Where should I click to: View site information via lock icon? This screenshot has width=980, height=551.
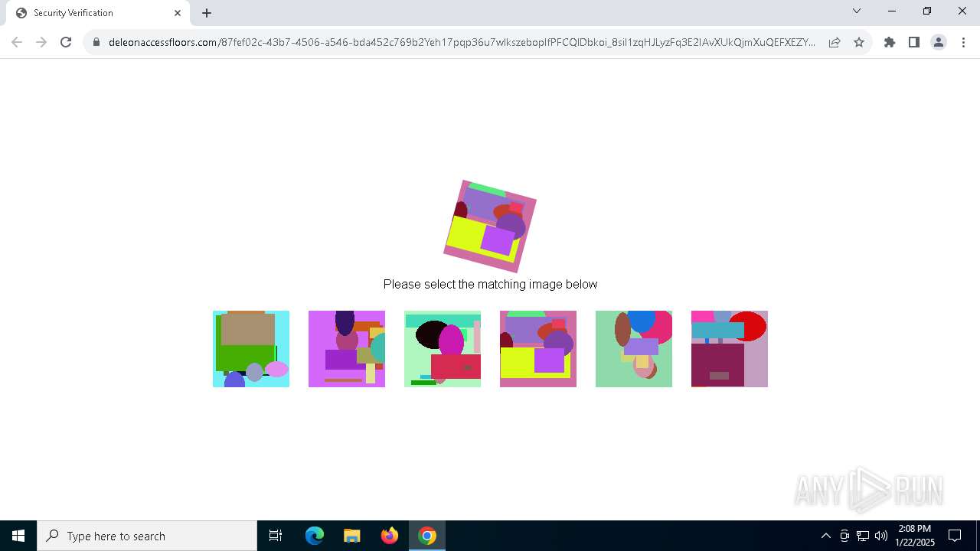(x=96, y=42)
